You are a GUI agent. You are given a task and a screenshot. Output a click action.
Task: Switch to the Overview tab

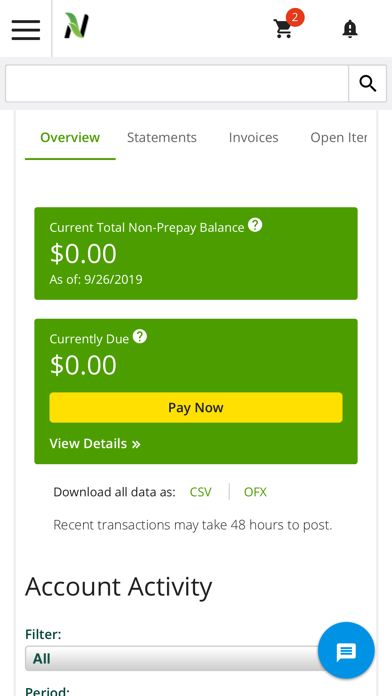coord(70,138)
